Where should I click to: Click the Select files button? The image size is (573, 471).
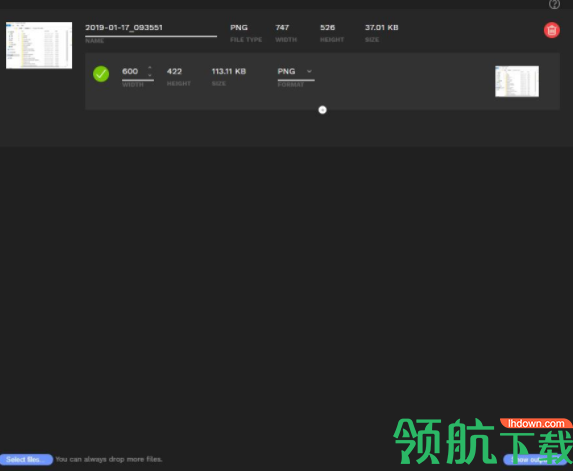(x=26, y=459)
